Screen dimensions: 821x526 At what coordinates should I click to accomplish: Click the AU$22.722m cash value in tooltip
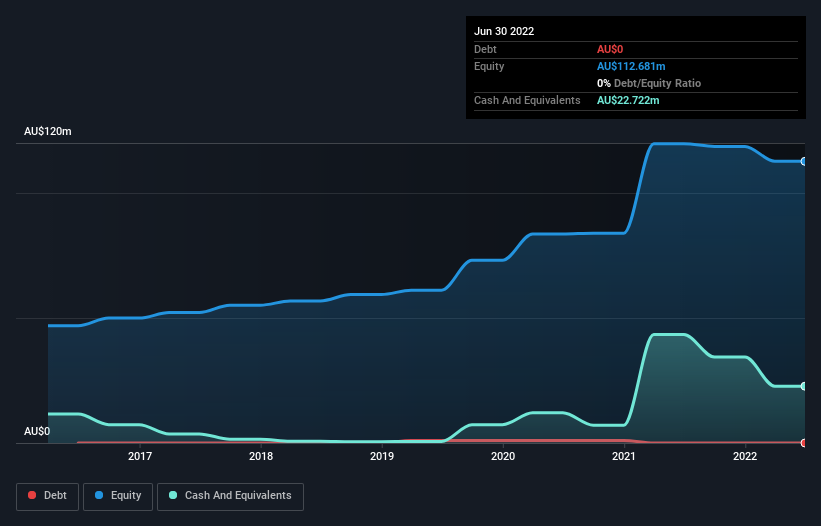628,100
